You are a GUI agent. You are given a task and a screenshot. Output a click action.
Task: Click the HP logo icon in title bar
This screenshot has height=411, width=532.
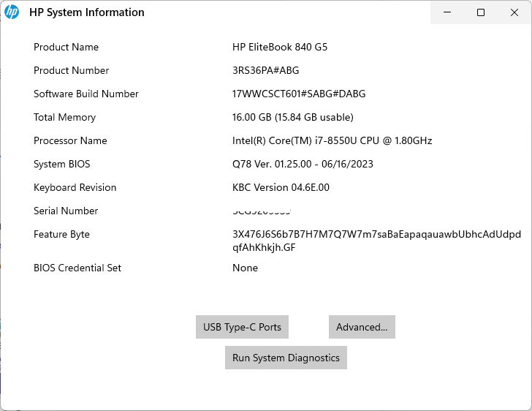(12, 12)
